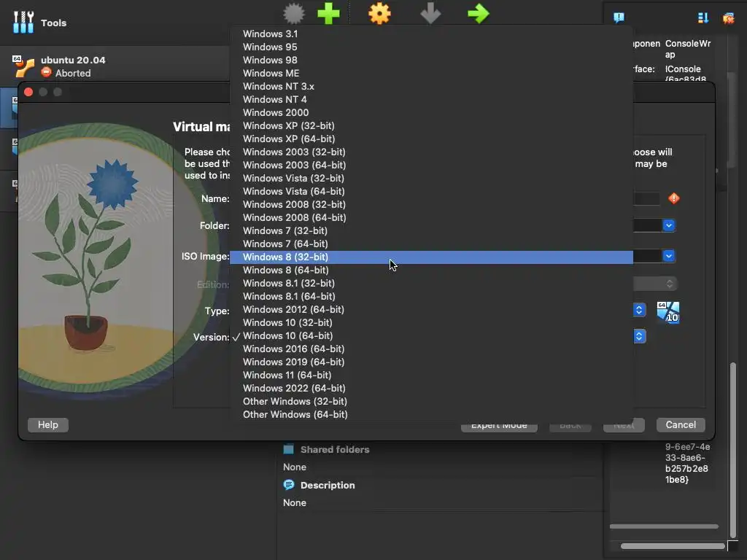
Task: Select Windows 8.1 (64-bit)
Action: click(x=432, y=296)
